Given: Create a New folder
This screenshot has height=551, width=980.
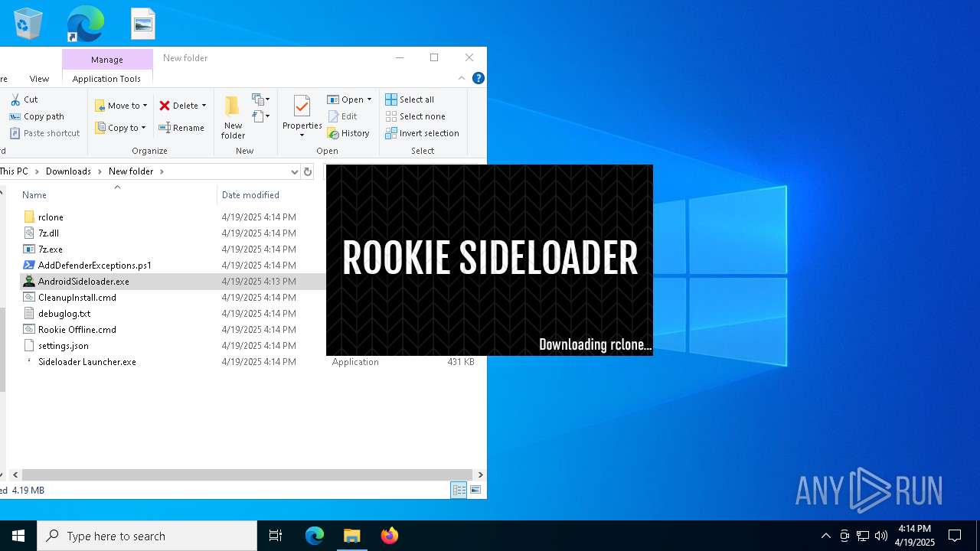Looking at the screenshot, I should point(233,117).
